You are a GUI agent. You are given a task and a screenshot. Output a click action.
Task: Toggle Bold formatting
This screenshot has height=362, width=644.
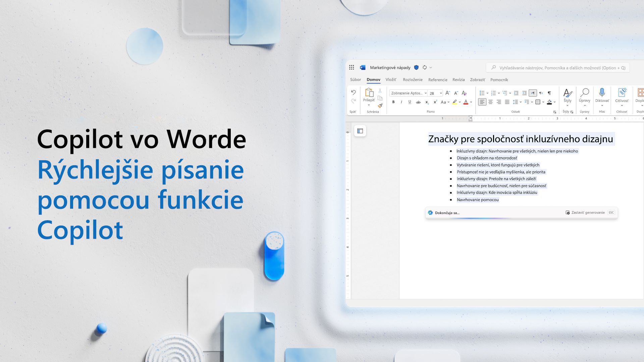(x=393, y=102)
